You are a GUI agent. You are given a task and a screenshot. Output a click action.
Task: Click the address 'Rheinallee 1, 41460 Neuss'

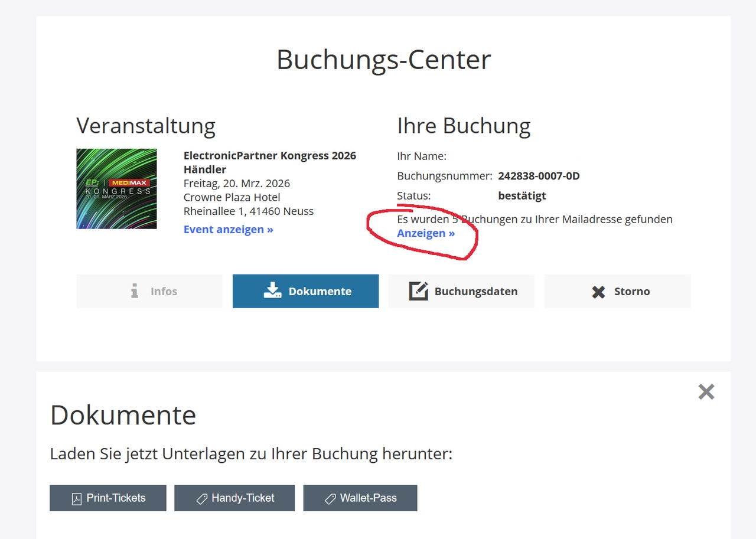click(249, 211)
